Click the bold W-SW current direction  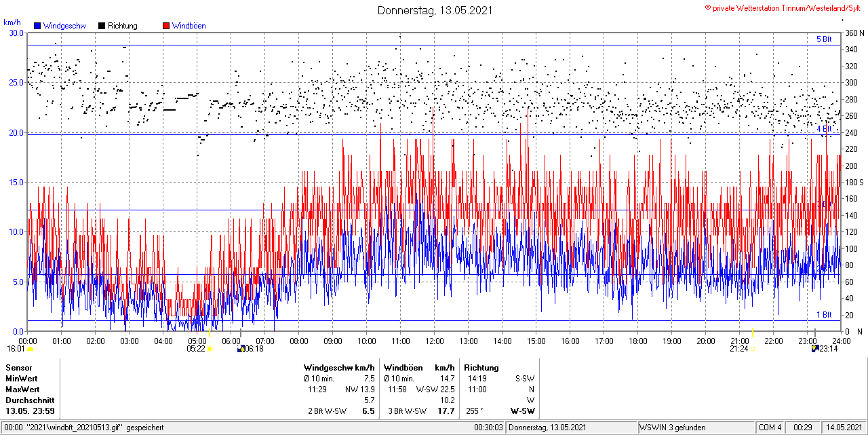point(522,411)
